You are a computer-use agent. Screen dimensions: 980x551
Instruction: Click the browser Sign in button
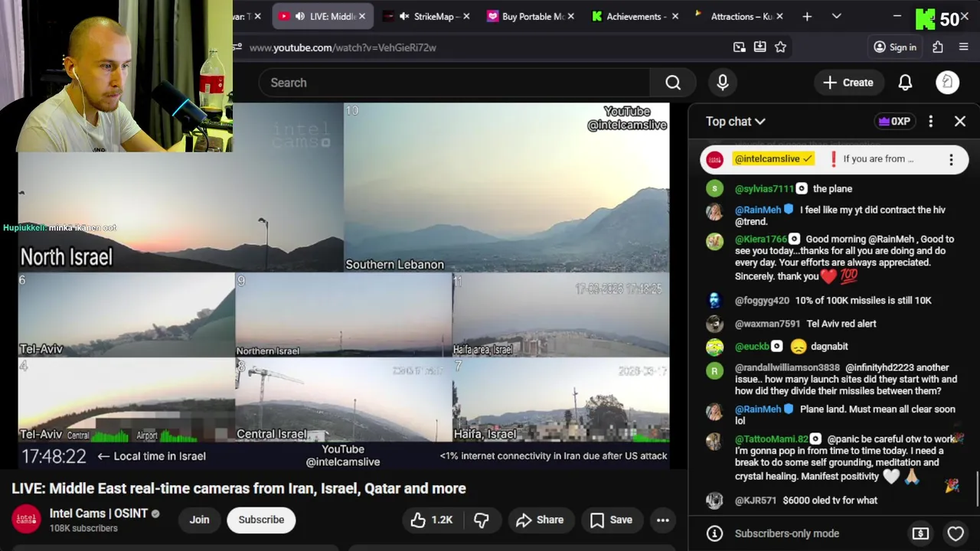tap(895, 47)
